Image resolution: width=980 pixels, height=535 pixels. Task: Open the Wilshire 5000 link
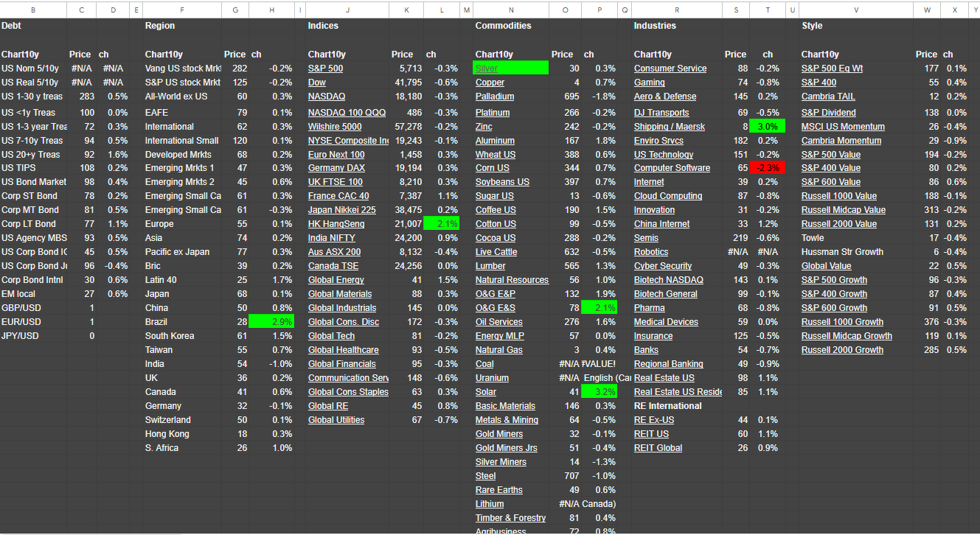pos(335,127)
